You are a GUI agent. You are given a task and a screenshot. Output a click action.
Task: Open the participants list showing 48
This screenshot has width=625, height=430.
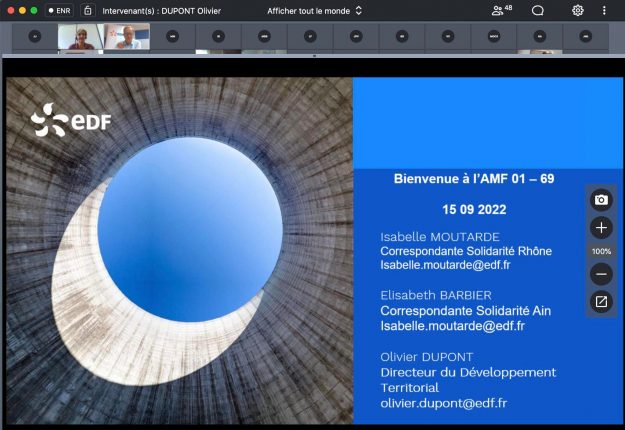501,10
